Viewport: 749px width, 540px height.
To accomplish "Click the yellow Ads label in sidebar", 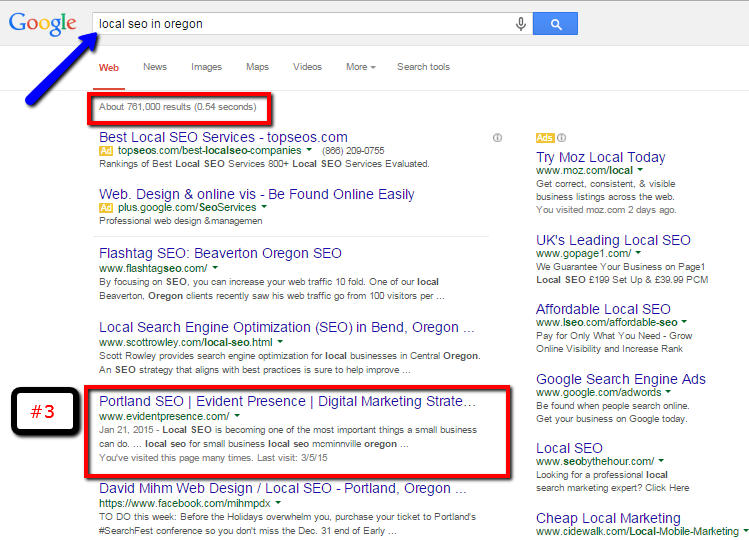I will pos(545,138).
